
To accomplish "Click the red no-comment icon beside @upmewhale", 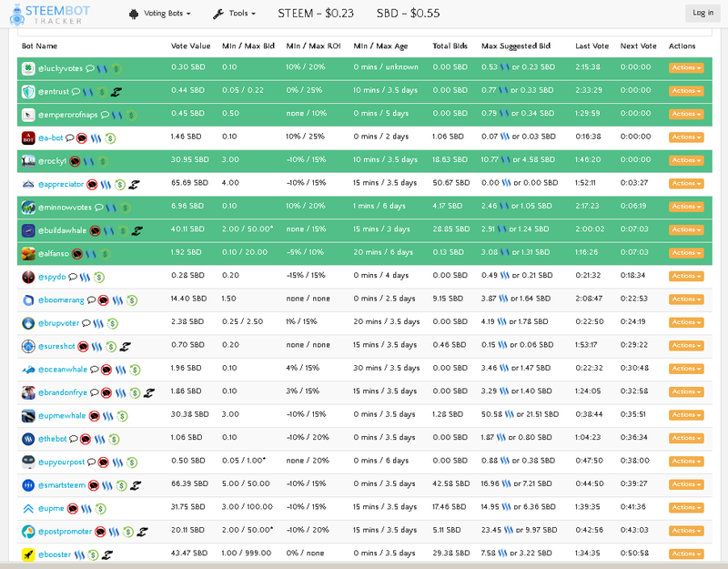I will (95, 416).
